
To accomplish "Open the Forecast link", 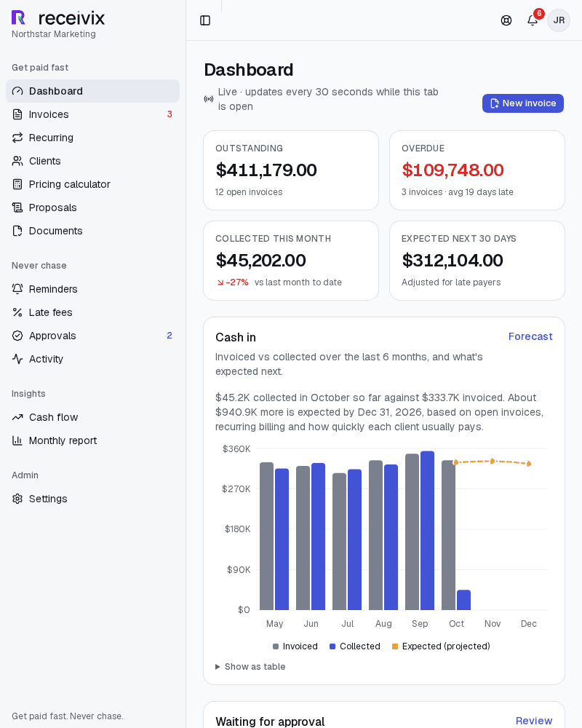I will (x=530, y=336).
